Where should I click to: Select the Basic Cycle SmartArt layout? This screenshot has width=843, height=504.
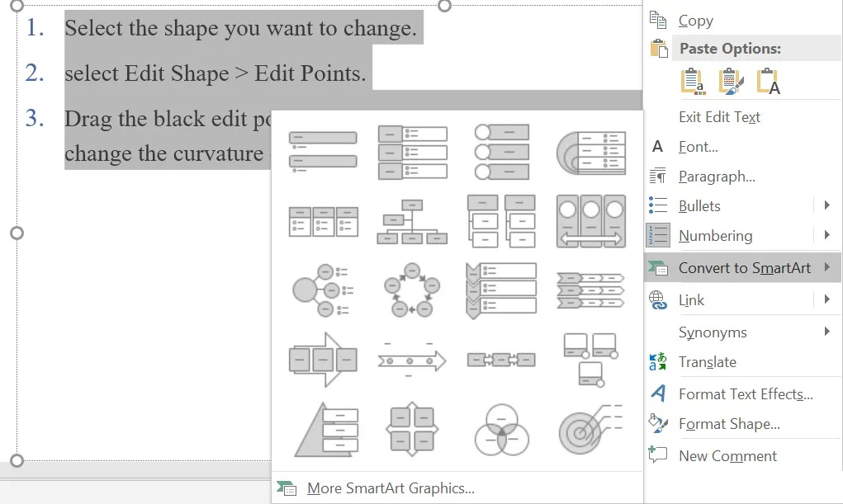click(412, 290)
